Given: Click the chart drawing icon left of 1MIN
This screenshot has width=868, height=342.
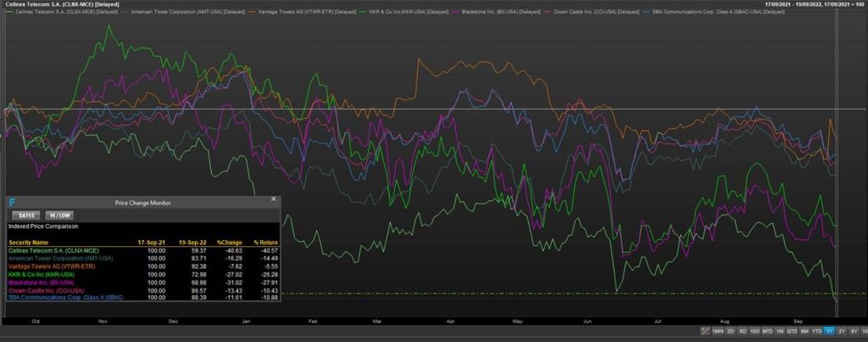Looking at the screenshot, I should point(704,331).
